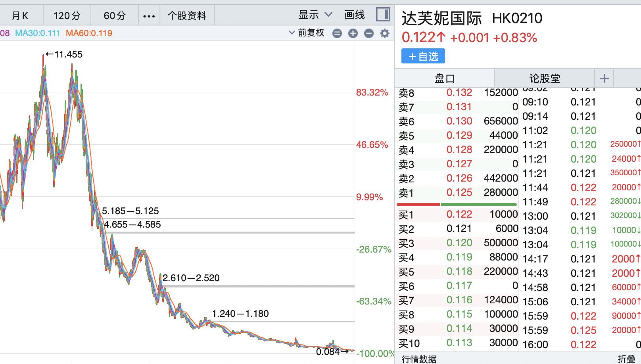Open the ... more periods icon
Screen dimensions: 641x364
(148, 16)
